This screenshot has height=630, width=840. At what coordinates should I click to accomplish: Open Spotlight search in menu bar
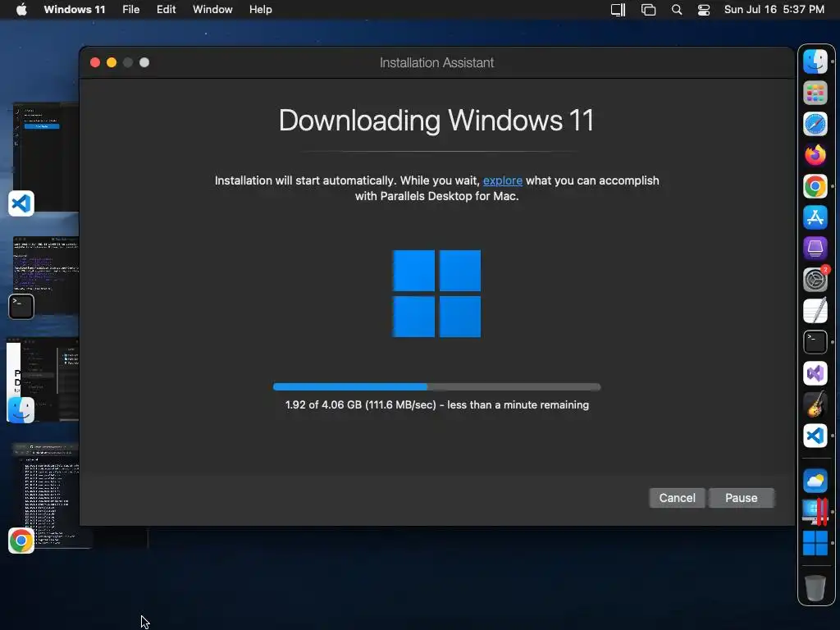(x=677, y=10)
